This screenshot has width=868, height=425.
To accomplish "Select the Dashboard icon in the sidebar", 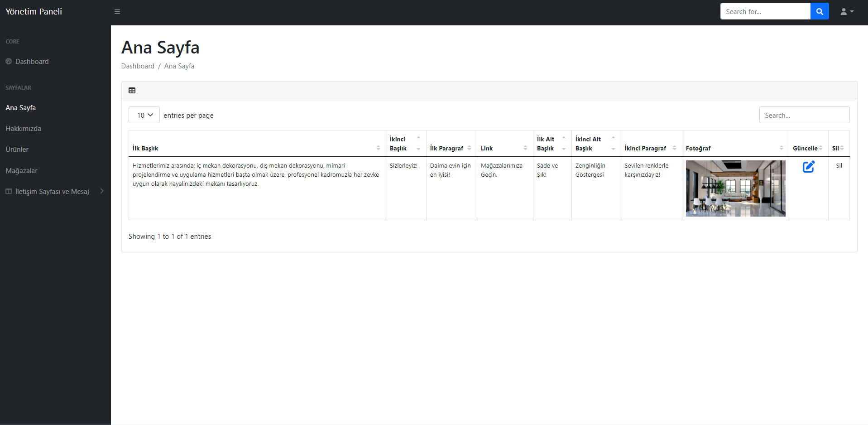I will pos(9,61).
